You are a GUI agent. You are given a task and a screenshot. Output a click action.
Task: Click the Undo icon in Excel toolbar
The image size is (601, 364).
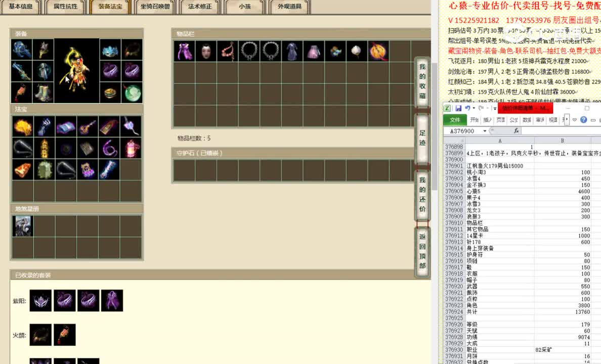tap(468, 109)
